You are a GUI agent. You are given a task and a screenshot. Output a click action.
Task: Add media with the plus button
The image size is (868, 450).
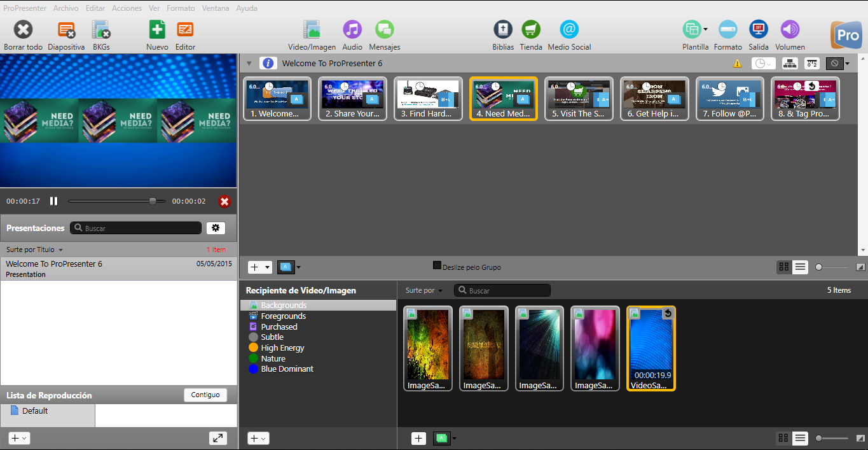pos(418,438)
